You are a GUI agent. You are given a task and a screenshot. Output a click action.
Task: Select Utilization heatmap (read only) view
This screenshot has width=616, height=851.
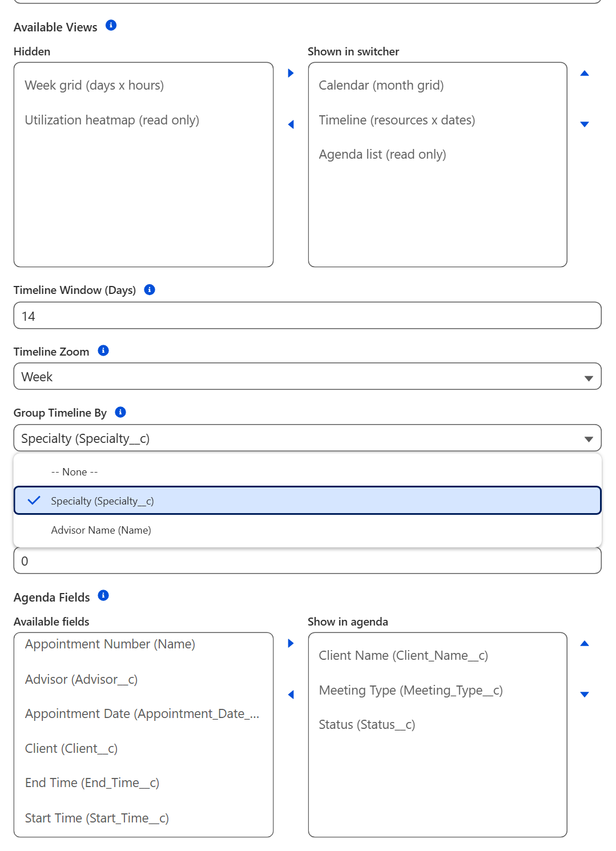click(x=143, y=120)
